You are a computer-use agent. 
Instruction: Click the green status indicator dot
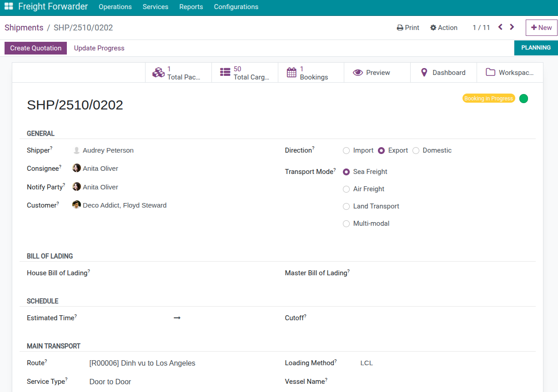523,99
